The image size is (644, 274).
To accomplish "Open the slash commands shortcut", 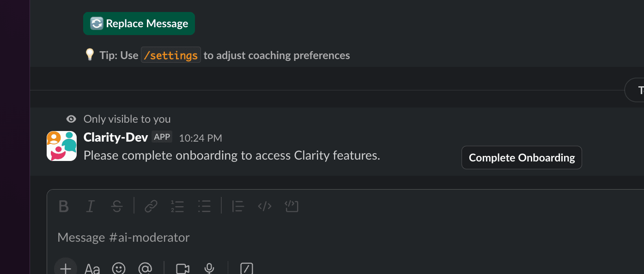I will [x=246, y=268].
